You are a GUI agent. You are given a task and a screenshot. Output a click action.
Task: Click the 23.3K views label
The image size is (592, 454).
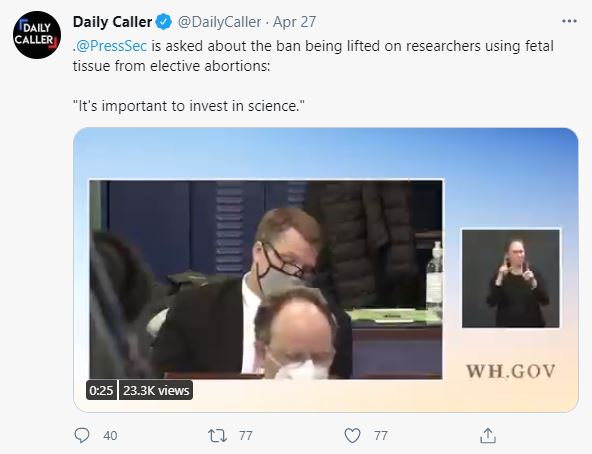coord(156,390)
